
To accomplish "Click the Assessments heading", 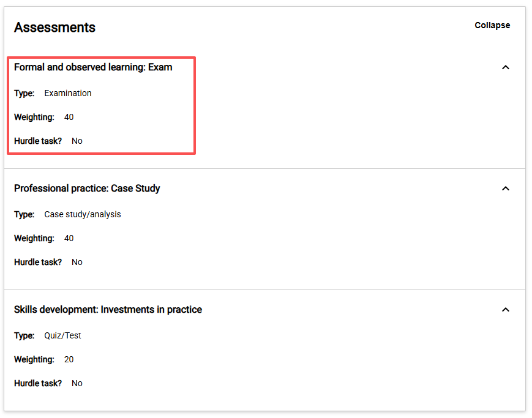I will (x=54, y=28).
